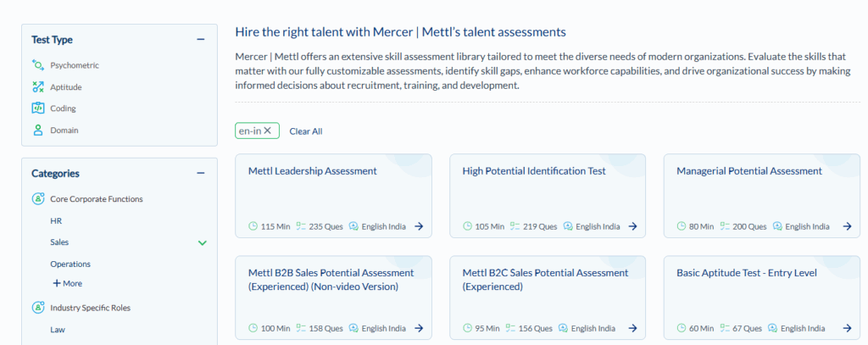Click English India on Managerial Potential card
Viewport: 868px width, 345px height.
coord(807,226)
